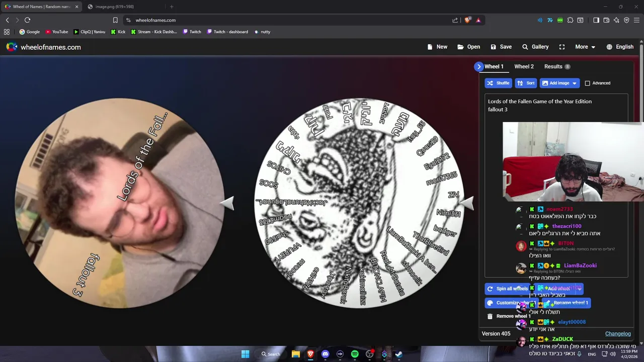644x362 pixels.
Task: Browse the wheel Gallery
Action: [x=535, y=47]
